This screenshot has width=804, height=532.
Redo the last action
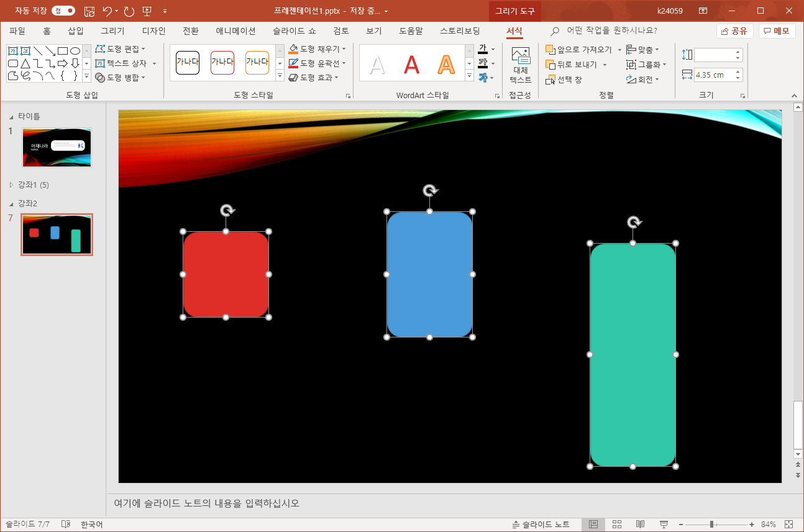pos(129,11)
